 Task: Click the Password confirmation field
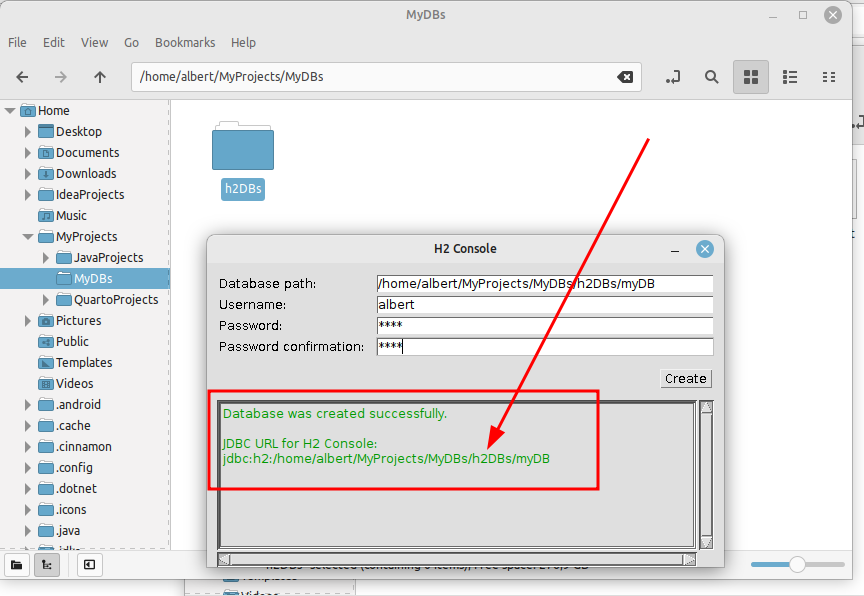click(x=545, y=346)
